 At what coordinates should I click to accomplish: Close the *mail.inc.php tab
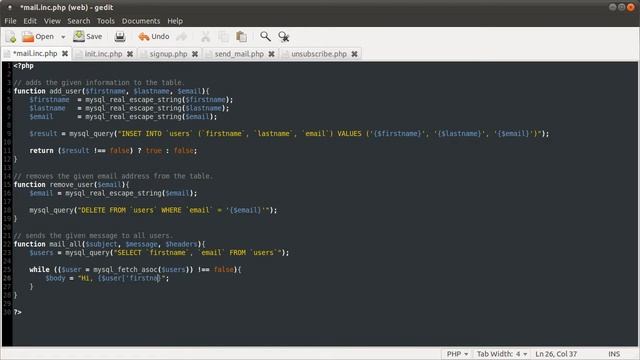coord(64,53)
